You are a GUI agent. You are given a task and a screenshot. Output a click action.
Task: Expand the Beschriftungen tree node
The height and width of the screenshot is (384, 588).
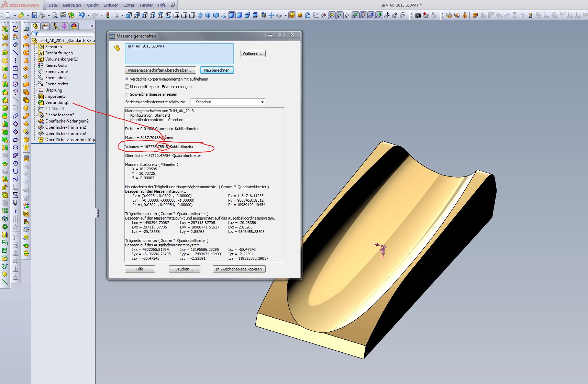pyautogui.click(x=35, y=53)
